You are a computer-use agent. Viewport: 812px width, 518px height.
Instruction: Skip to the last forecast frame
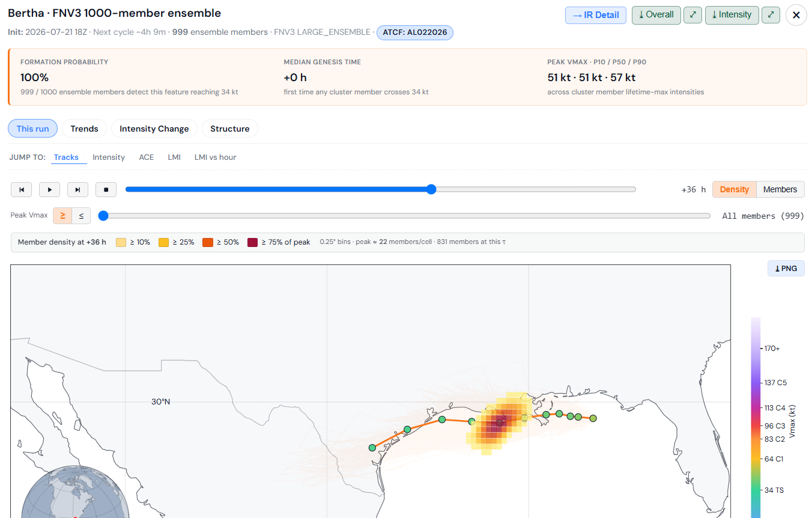pyautogui.click(x=78, y=189)
